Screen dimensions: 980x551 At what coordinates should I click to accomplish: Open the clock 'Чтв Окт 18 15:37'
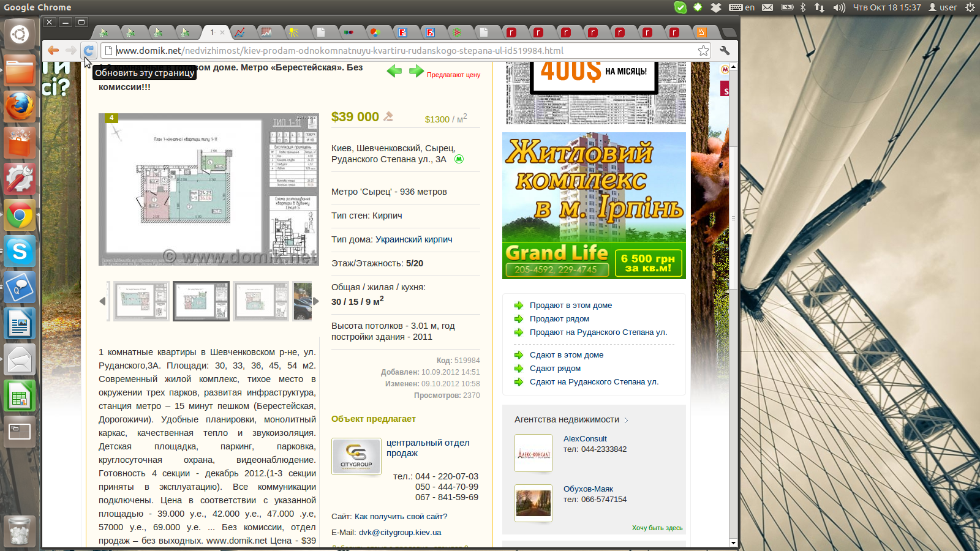pos(887,7)
